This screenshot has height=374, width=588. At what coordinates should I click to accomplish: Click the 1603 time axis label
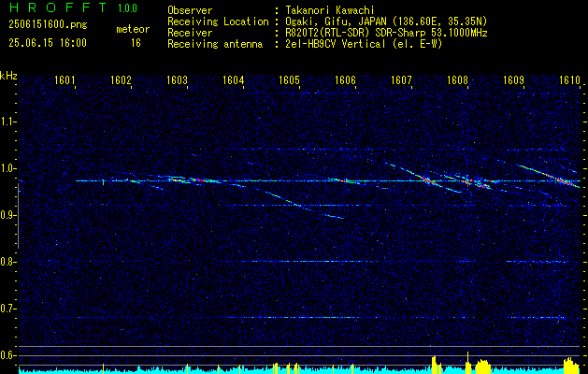178,79
